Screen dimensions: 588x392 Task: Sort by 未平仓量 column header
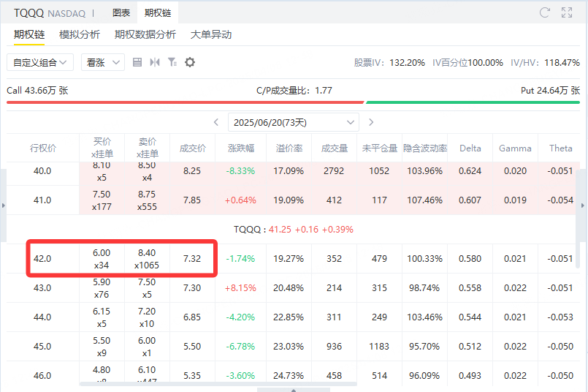pyautogui.click(x=380, y=148)
